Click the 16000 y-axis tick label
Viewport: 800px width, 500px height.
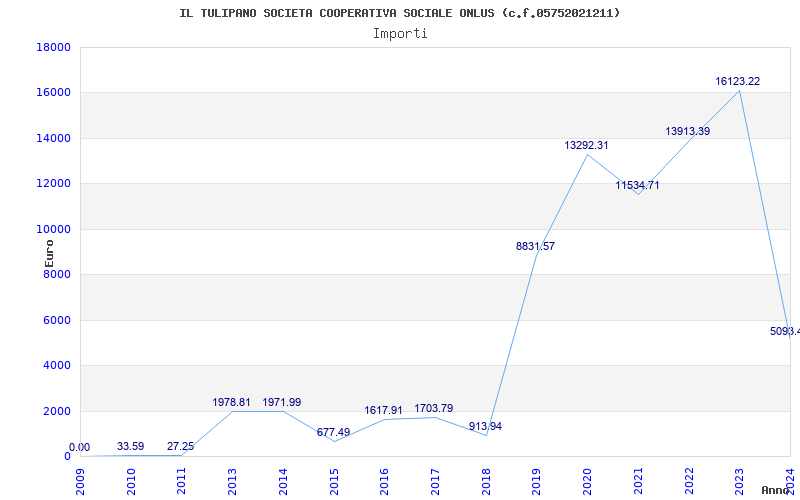pyautogui.click(x=53, y=93)
